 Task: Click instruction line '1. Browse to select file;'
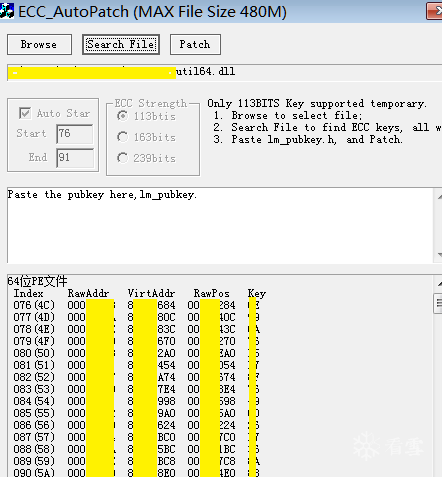pyautogui.click(x=288, y=116)
